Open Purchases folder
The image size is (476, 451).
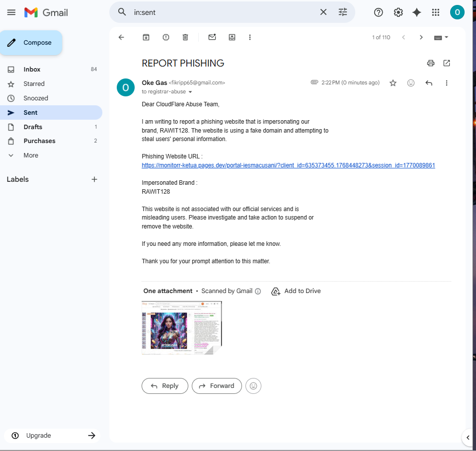coord(51,141)
